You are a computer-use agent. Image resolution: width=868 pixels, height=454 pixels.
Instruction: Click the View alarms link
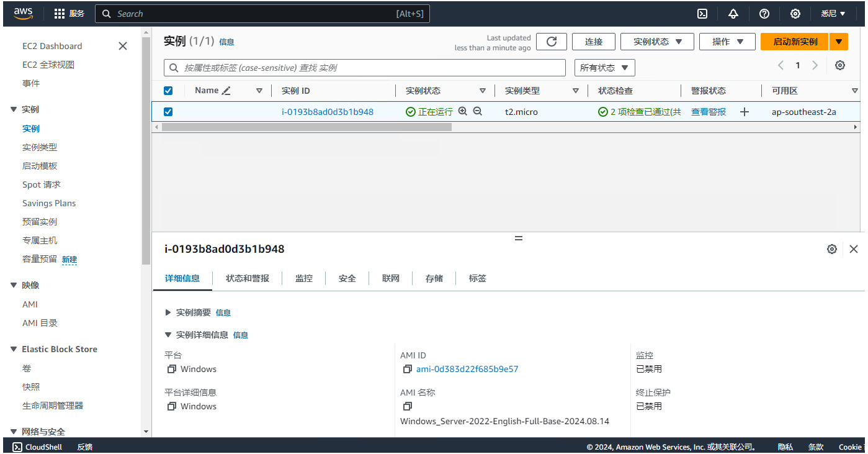point(709,112)
